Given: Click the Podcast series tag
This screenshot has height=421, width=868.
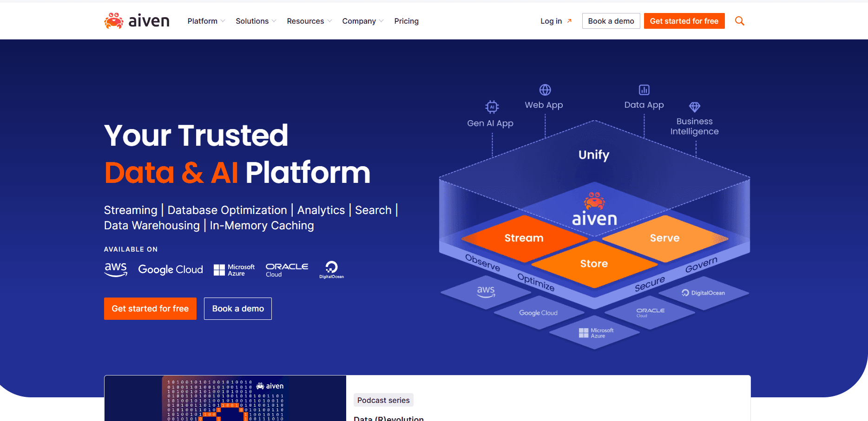Looking at the screenshot, I should point(383,400).
